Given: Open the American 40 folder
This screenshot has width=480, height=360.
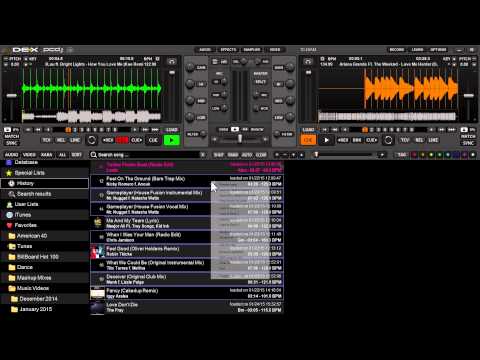Looking at the screenshot, I should coord(32,236).
